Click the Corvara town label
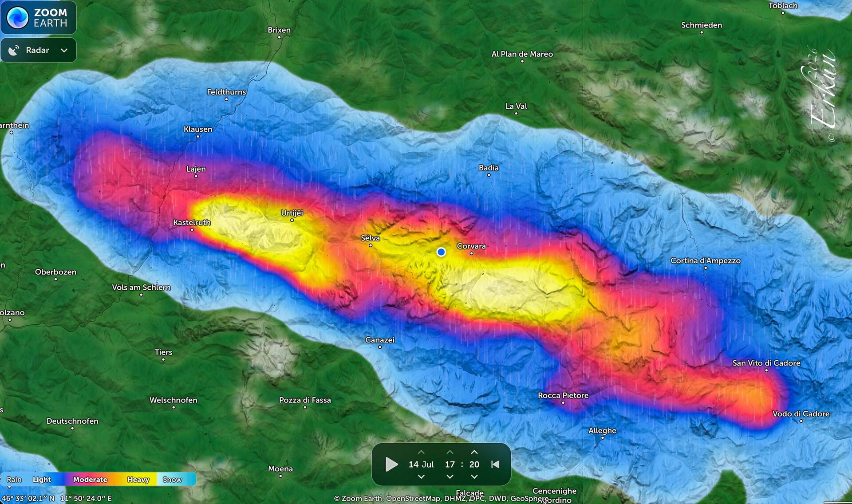The width and height of the screenshot is (852, 504). [x=471, y=246]
